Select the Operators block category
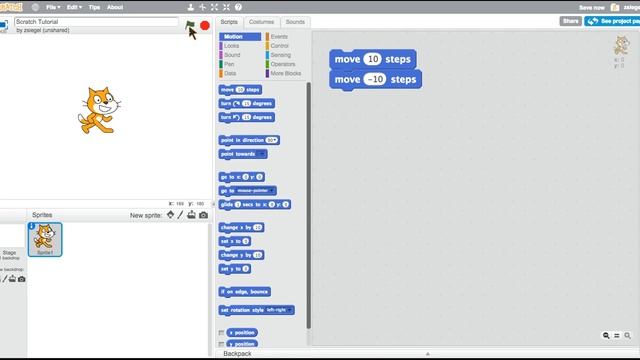The image size is (640, 360). tap(284, 64)
